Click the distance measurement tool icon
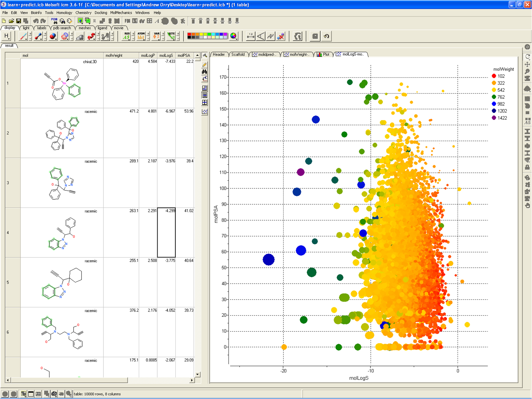The image size is (532, 399). click(250, 36)
